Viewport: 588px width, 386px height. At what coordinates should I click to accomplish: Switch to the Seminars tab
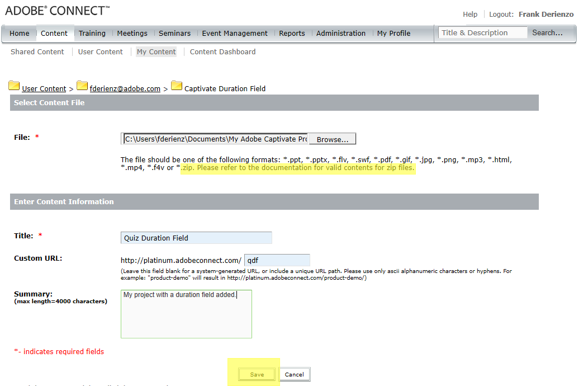(174, 34)
